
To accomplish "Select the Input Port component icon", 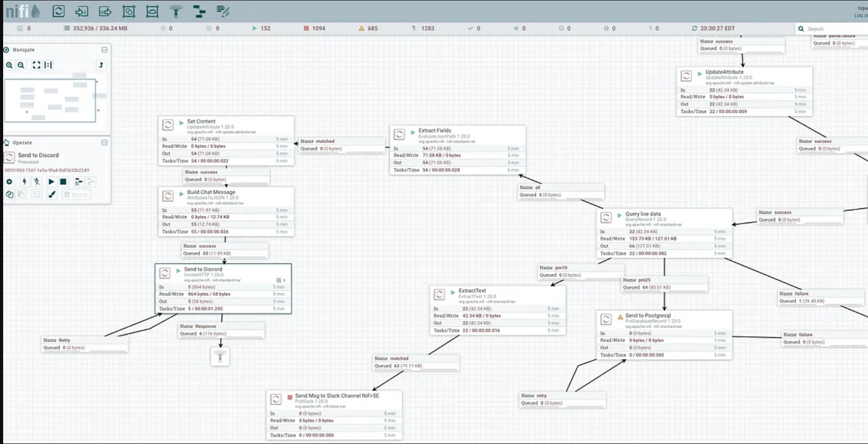I will tap(82, 11).
